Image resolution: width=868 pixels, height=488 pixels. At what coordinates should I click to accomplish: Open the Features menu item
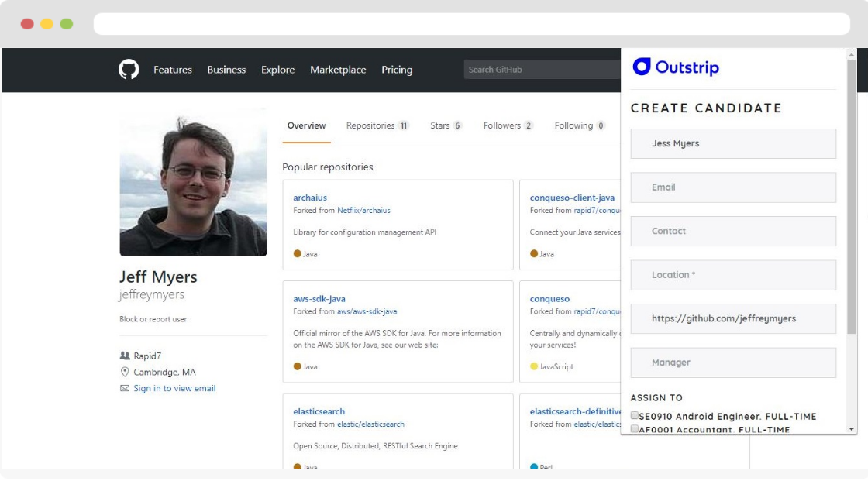coord(173,70)
